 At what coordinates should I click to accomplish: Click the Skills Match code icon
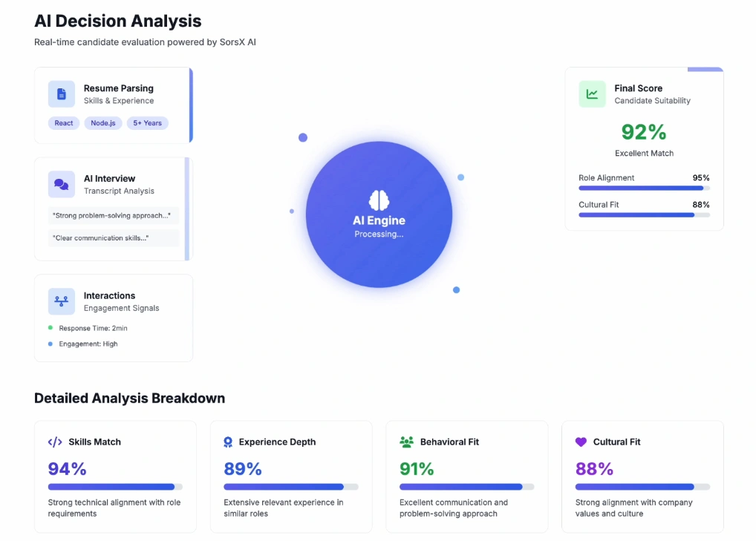click(55, 442)
